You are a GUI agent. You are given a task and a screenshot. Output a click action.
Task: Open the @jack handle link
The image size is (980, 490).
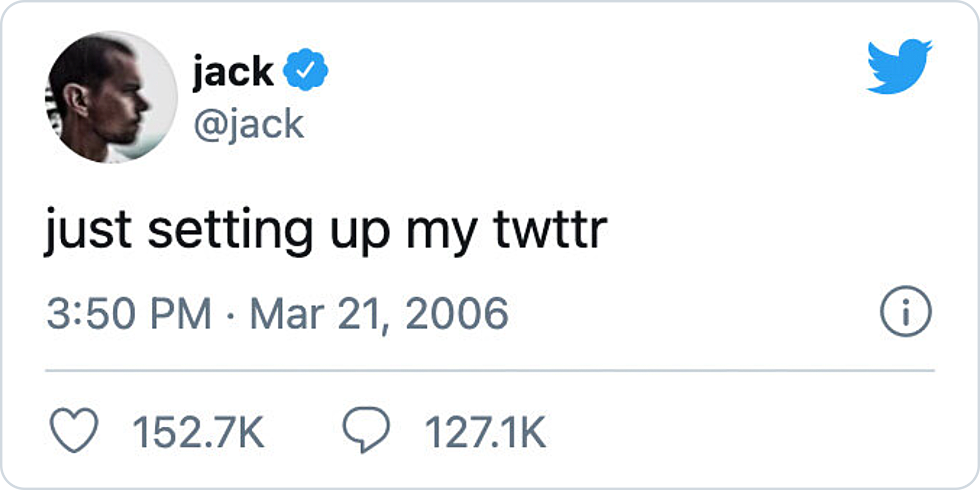249,124
